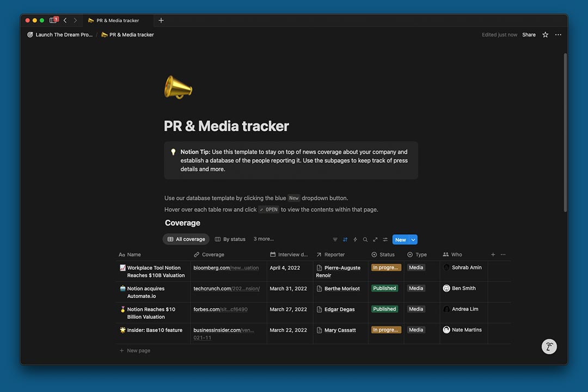Open the forbes.com coverage link

pyautogui.click(x=220, y=309)
